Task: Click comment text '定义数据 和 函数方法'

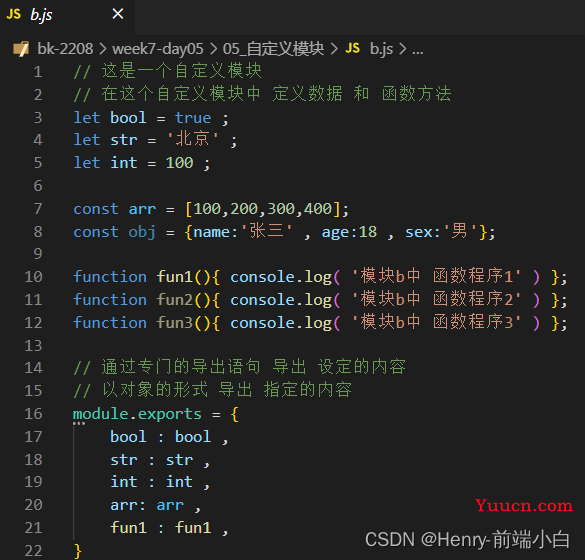Action: click(x=362, y=93)
